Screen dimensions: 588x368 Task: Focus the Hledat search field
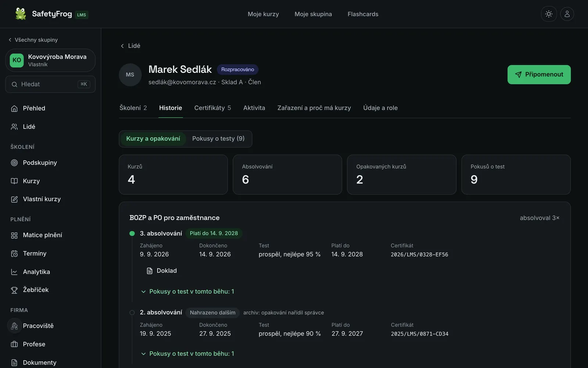(50, 84)
